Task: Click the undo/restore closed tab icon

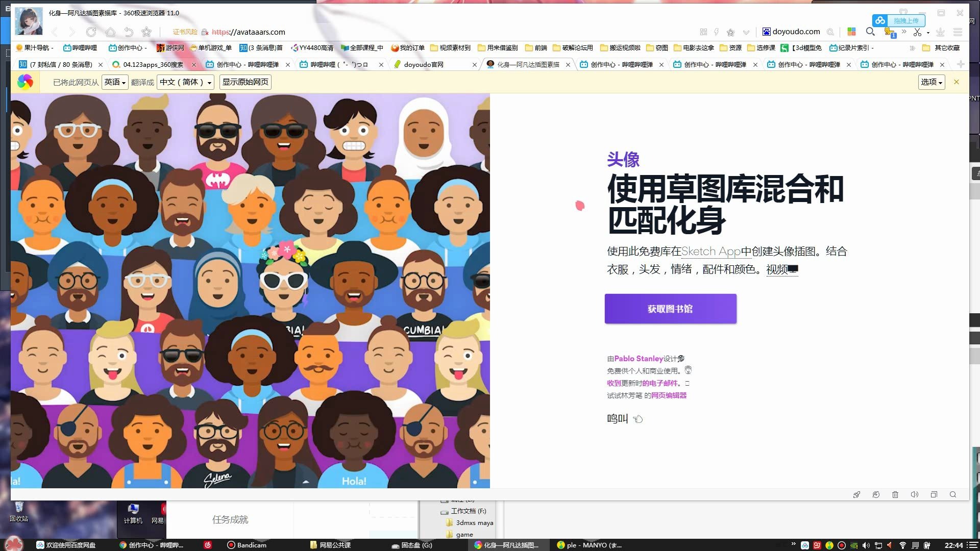Action: [x=128, y=32]
